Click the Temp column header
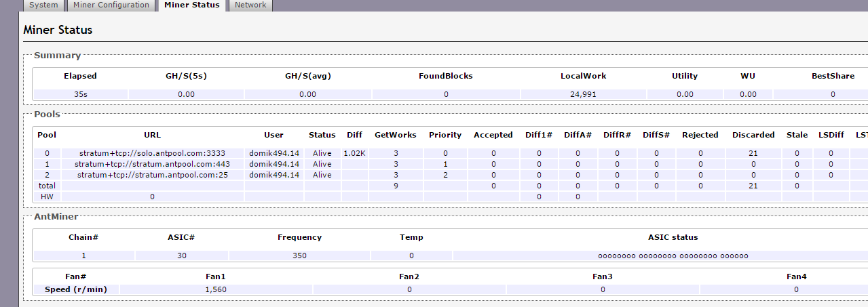The width and height of the screenshot is (868, 307). pyautogui.click(x=412, y=237)
